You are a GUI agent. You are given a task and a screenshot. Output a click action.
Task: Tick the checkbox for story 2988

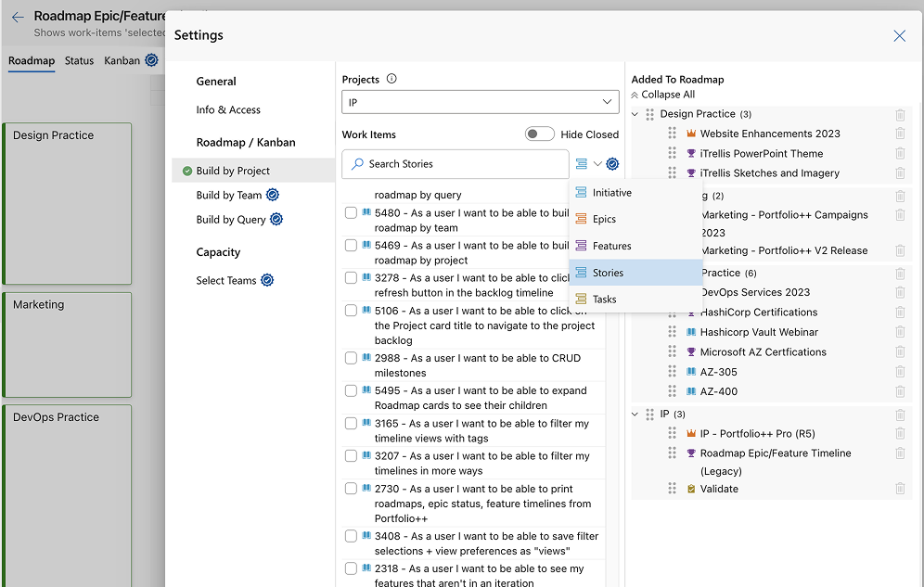[x=351, y=358]
